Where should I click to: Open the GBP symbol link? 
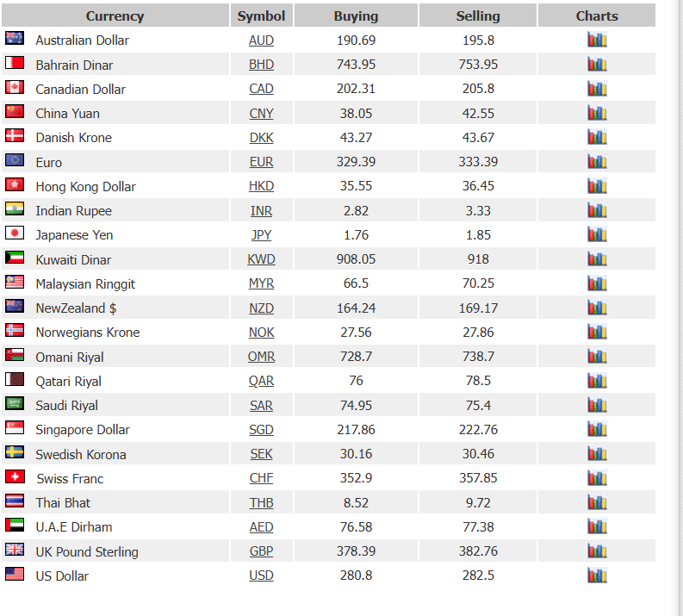point(261,551)
